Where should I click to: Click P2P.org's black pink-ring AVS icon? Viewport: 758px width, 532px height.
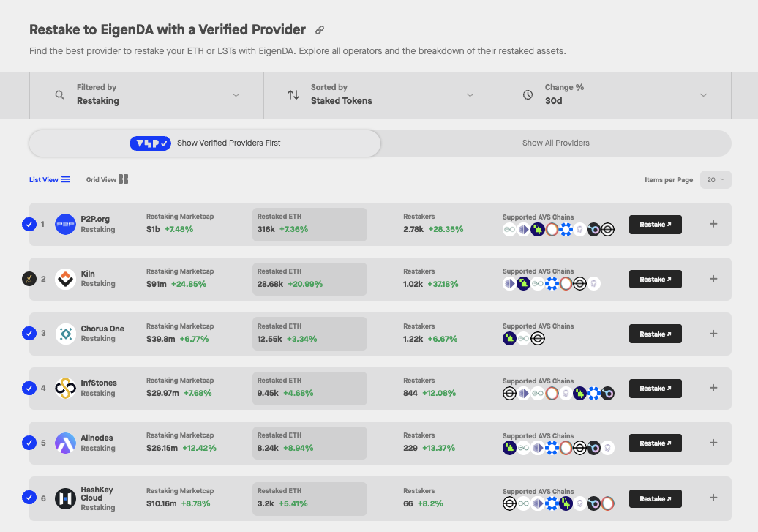pos(593,229)
